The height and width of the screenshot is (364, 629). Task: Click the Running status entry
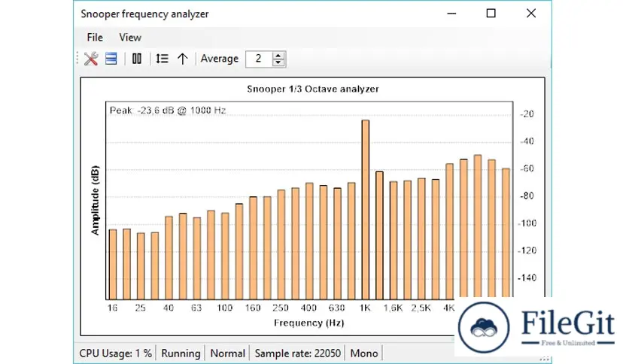coord(181,353)
